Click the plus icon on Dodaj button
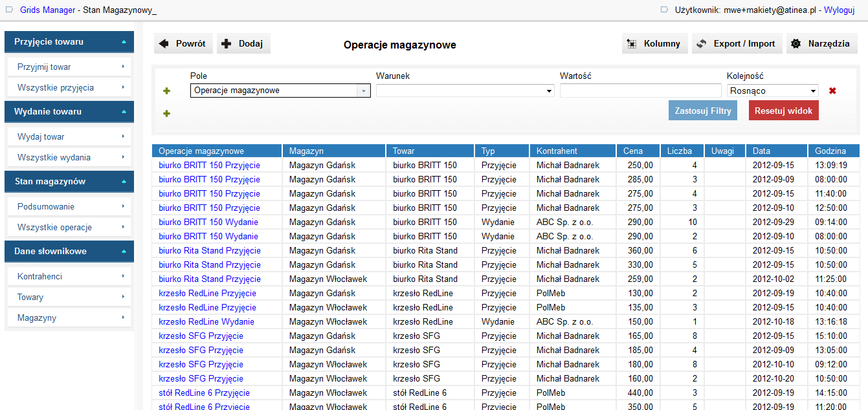Viewport: 868px width, 410px height. tap(226, 43)
